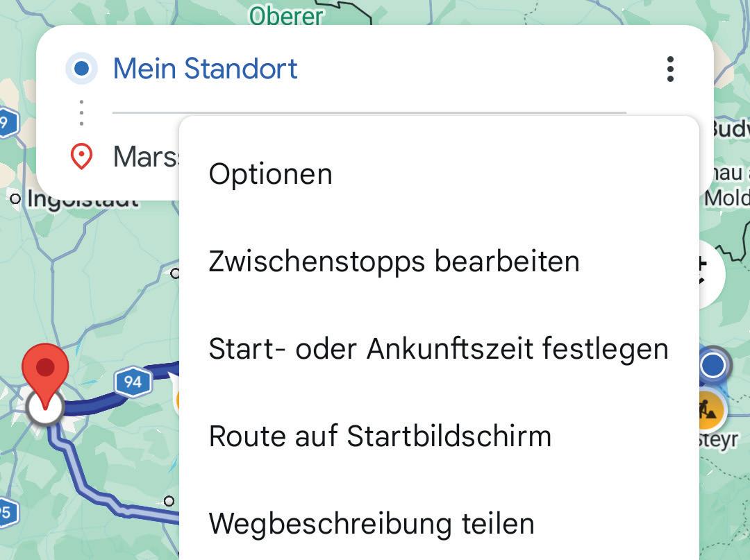Edit the Mein Standort start field
750x560 pixels.
pos(206,69)
